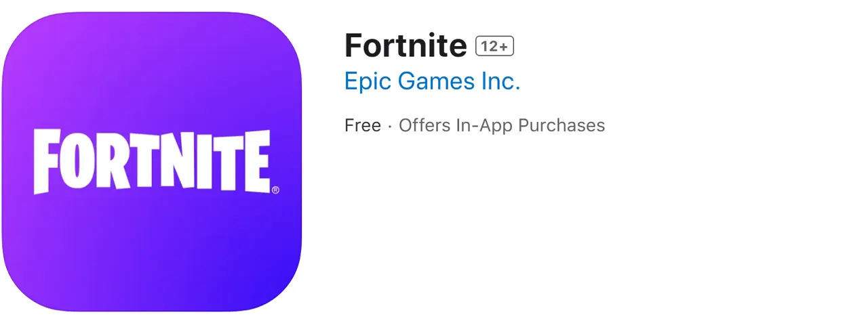
Task: Select the registered trademark symbol beside logo
Action: point(275,191)
